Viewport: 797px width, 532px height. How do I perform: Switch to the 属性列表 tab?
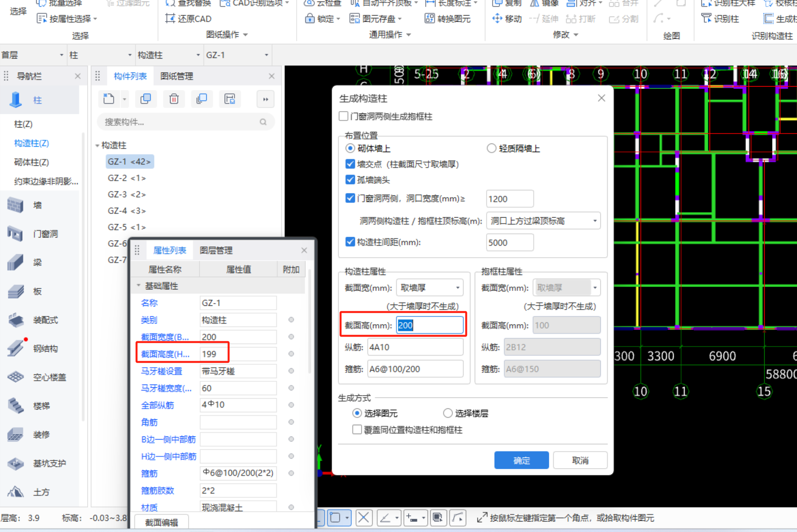point(170,250)
